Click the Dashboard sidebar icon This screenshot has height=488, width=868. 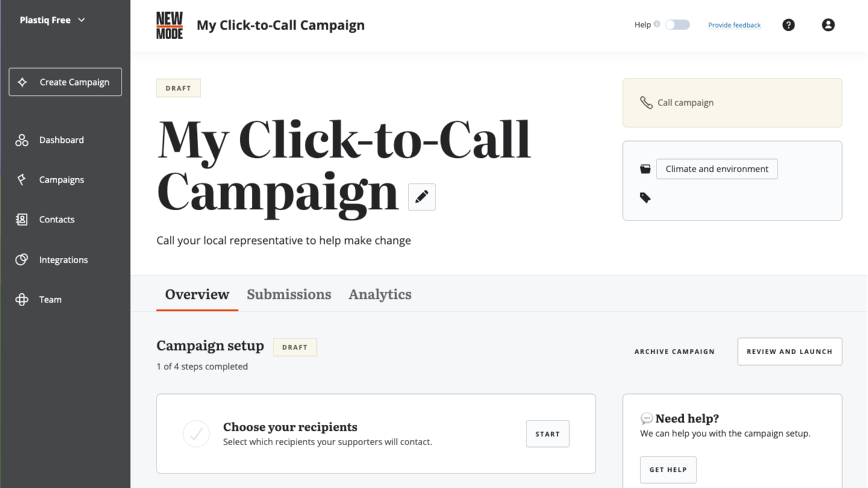coord(22,140)
